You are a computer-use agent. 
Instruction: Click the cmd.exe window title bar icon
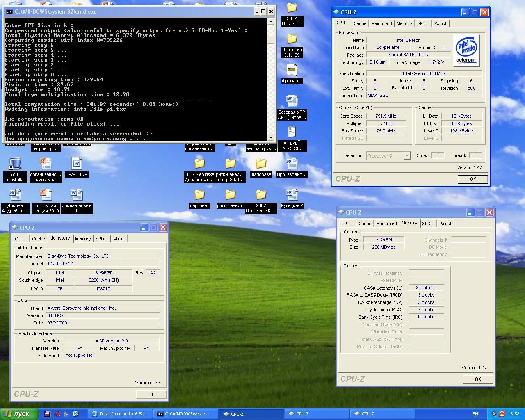click(x=9, y=11)
